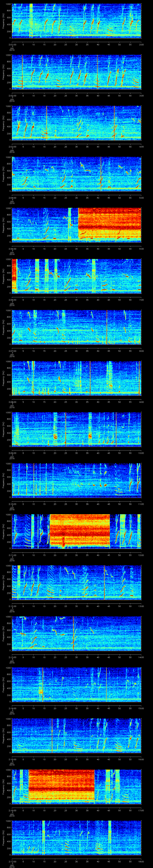Click the "2:05:00" start time label

12,249
